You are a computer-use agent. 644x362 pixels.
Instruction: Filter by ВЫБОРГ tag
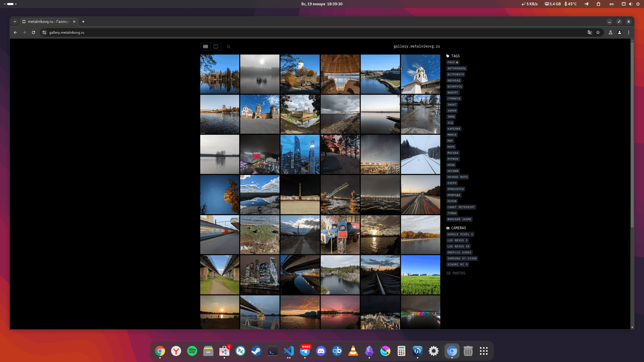coord(453,93)
